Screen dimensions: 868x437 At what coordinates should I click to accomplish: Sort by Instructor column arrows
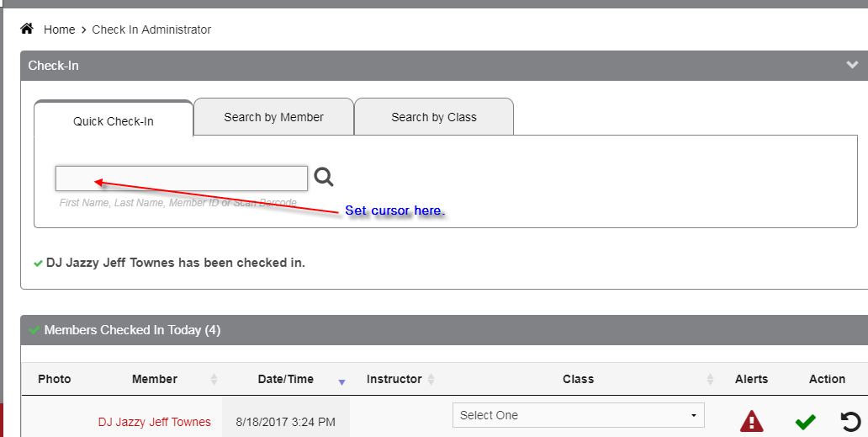(431, 380)
